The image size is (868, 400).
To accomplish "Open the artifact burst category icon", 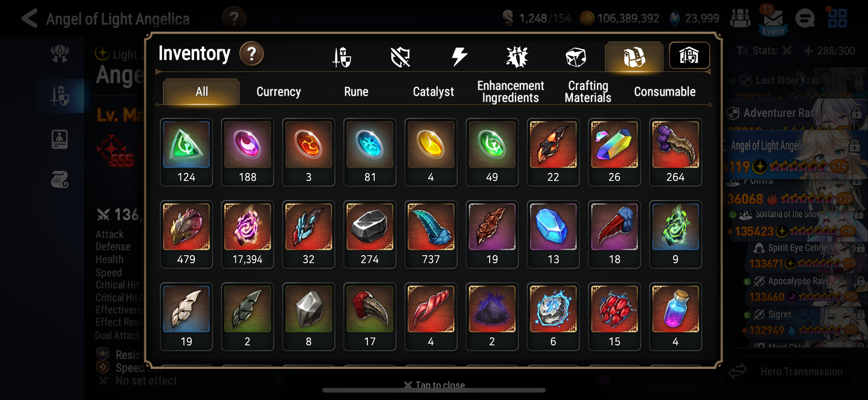I will tap(517, 57).
